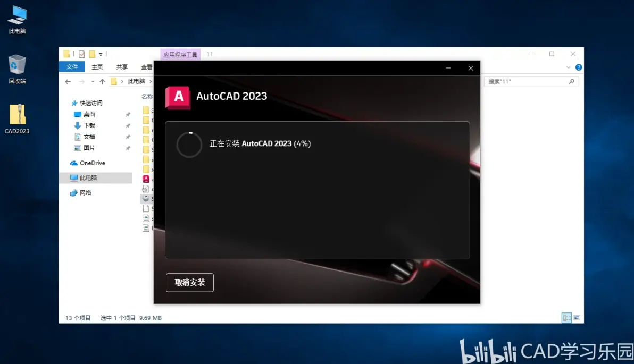Click the AutoCAD red A logo in installer
The height and width of the screenshot is (364, 634).
(x=178, y=97)
